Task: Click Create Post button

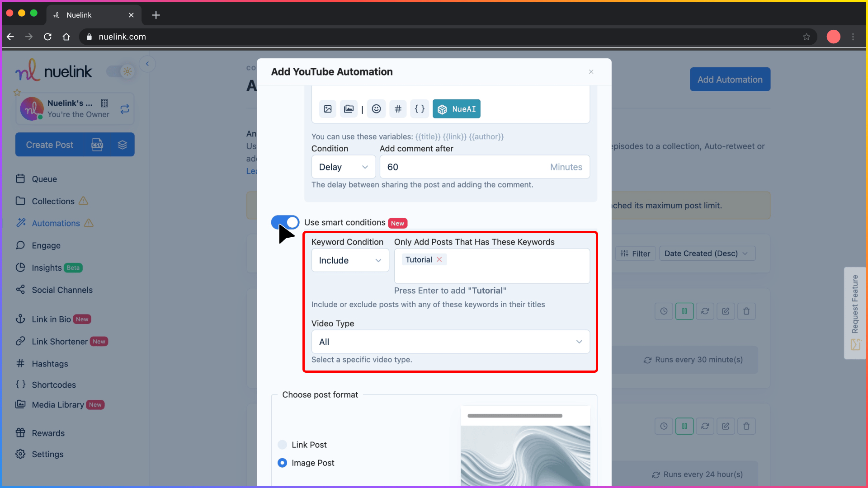Action: click(50, 145)
